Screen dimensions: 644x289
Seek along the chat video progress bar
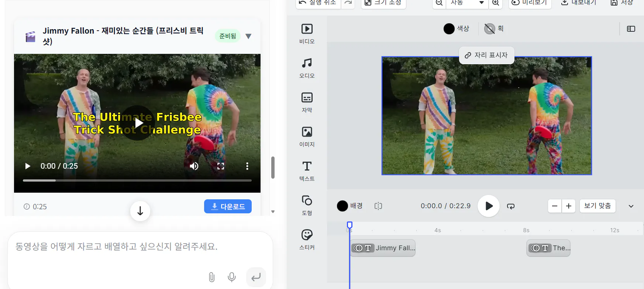[x=137, y=180]
